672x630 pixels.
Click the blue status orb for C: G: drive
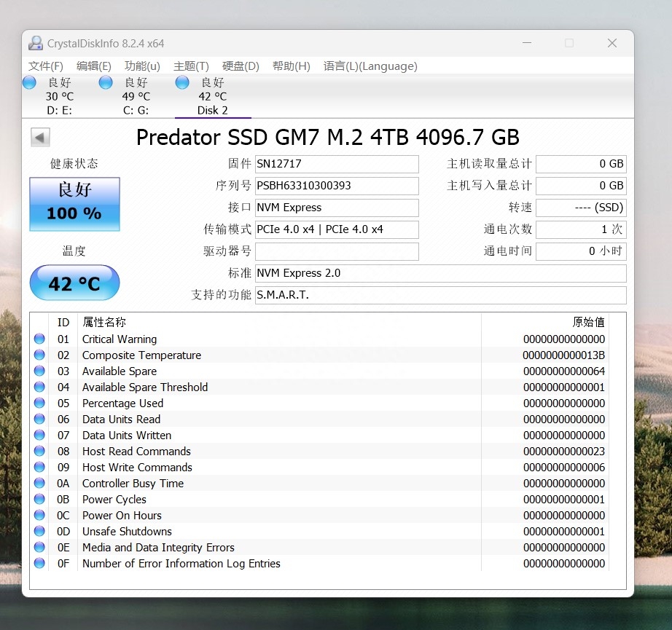coord(106,82)
